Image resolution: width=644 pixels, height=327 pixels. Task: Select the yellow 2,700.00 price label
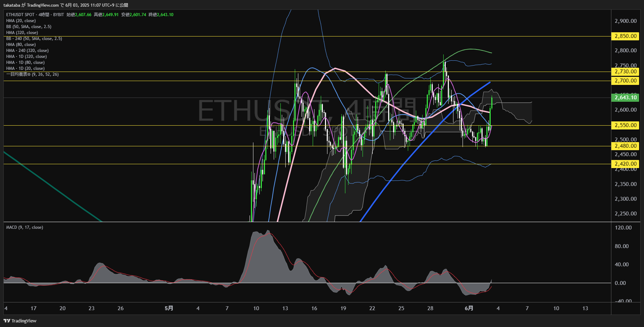625,81
